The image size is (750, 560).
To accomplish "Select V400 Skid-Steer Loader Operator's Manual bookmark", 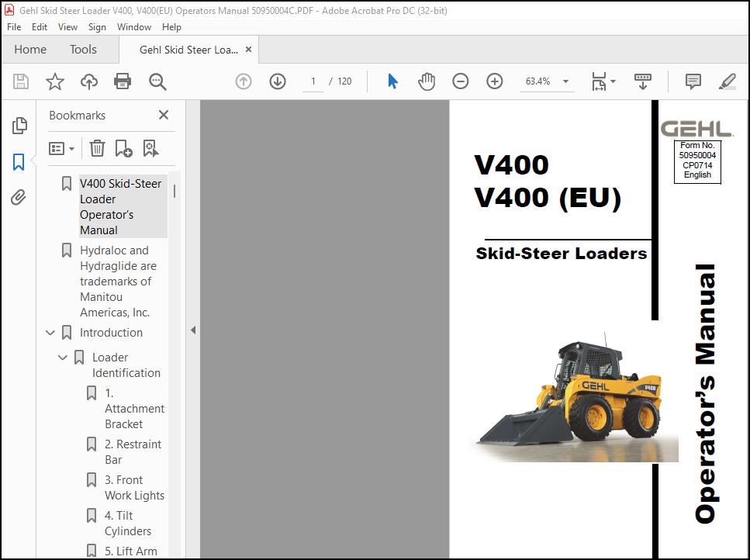I will 123,206.
